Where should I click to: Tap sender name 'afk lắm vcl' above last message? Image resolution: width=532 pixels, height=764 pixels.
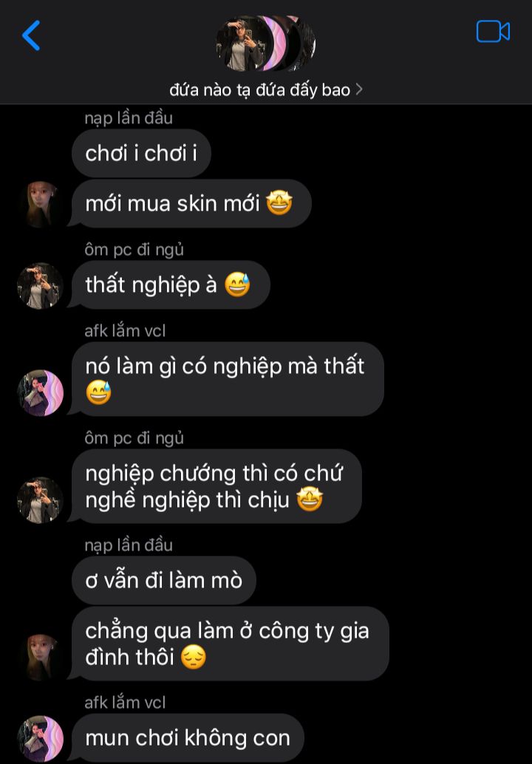point(125,702)
